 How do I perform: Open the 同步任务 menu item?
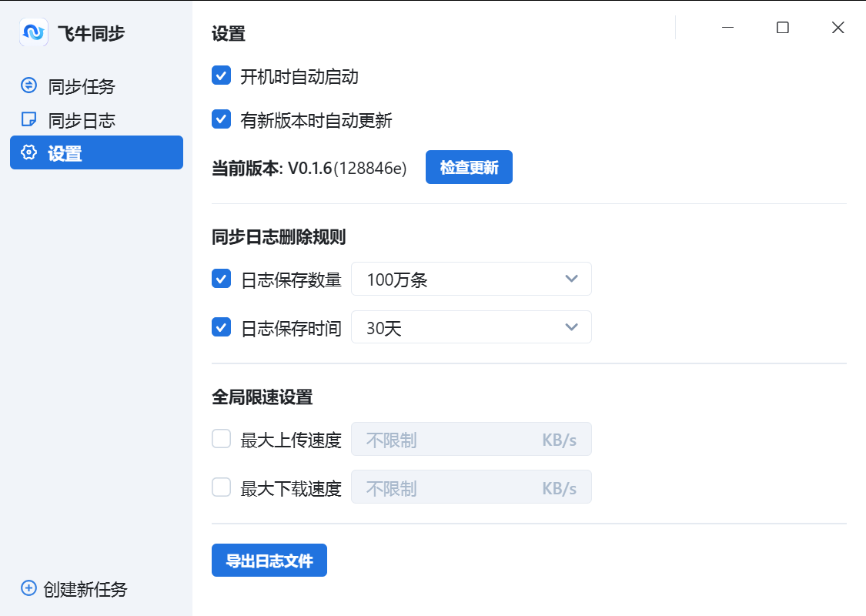click(x=81, y=86)
